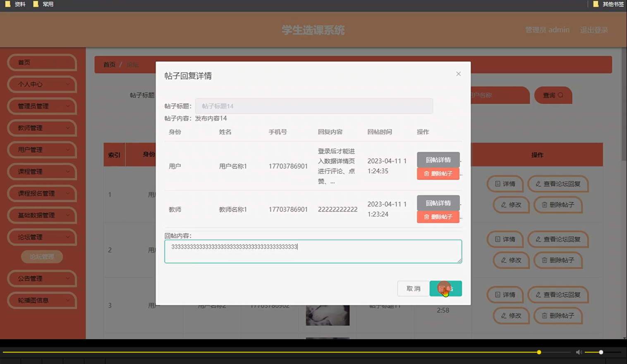Close the 帖子回复详情 dialog
The width and height of the screenshot is (627, 364).
(458, 74)
